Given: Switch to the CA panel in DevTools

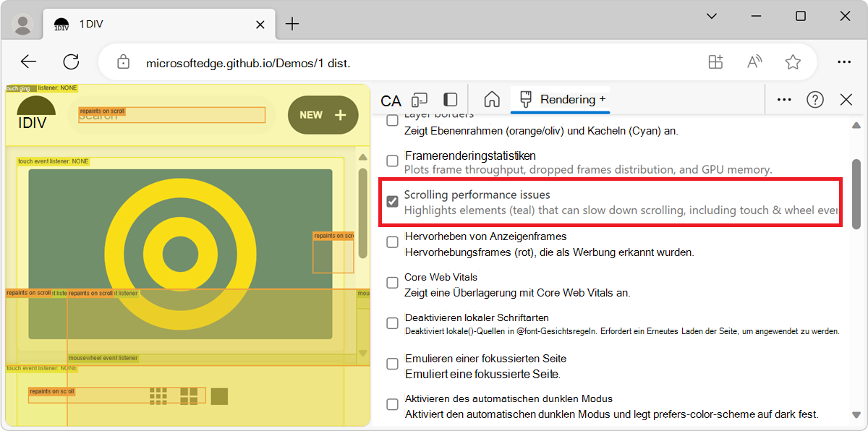Looking at the screenshot, I should pos(391,99).
